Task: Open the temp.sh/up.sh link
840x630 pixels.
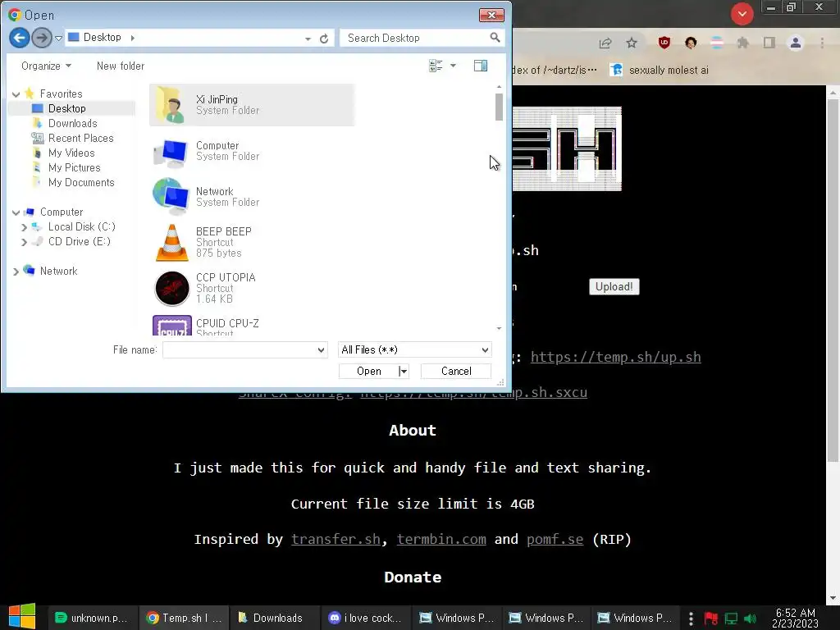Action: coord(615,358)
